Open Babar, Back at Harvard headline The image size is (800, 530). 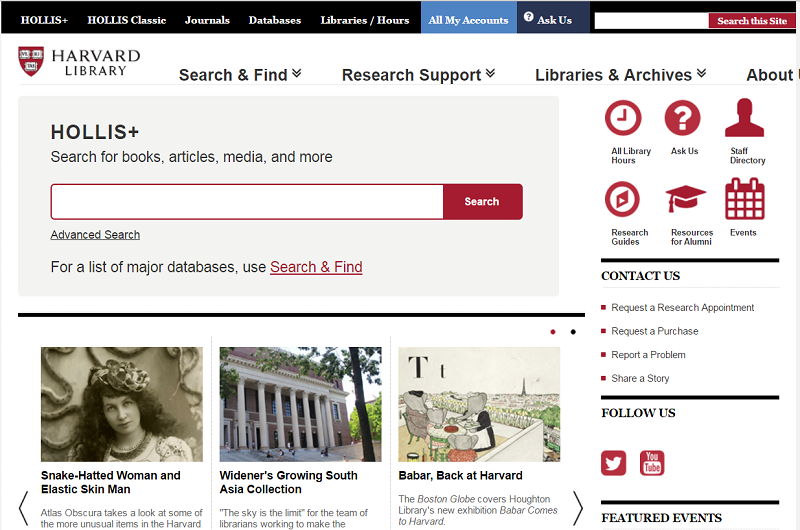coord(460,475)
